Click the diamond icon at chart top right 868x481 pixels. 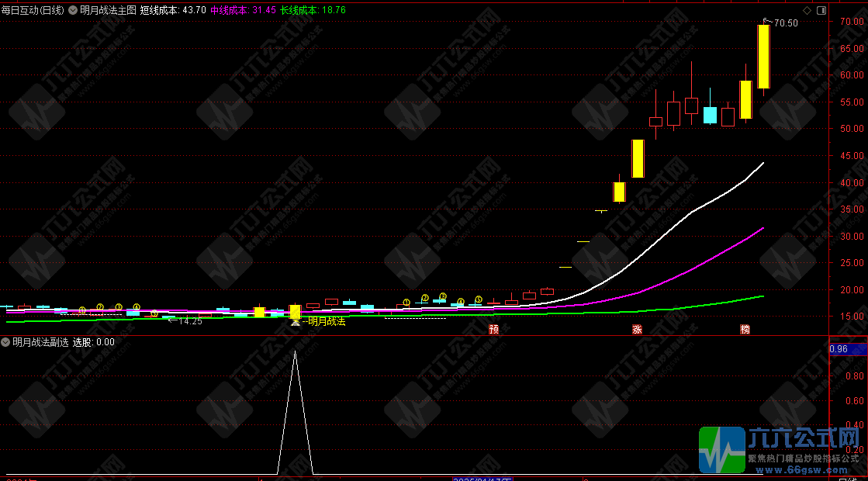tap(807, 10)
